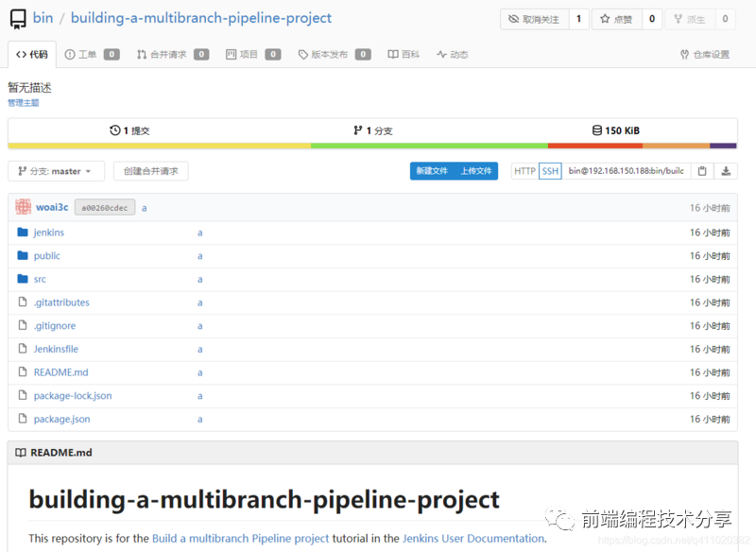Image resolution: width=756 pixels, height=552 pixels.
Task: Open the 动态 activity tab
Action: pyautogui.click(x=453, y=55)
